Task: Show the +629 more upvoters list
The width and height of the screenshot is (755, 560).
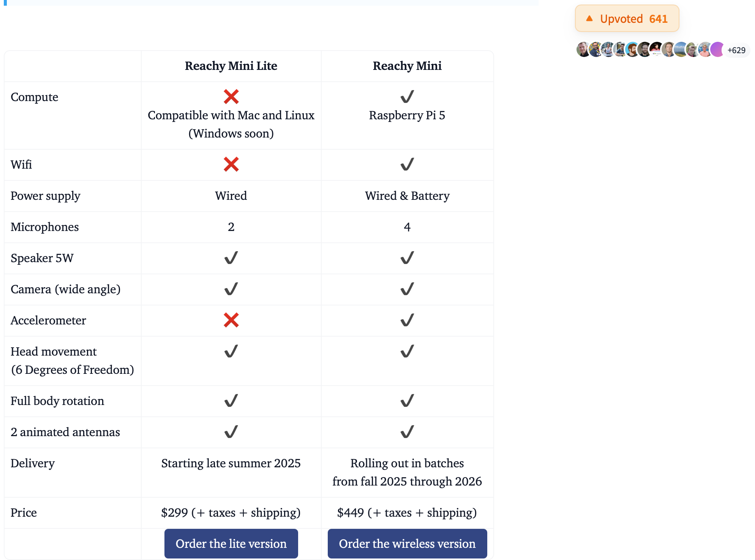Action: click(736, 50)
